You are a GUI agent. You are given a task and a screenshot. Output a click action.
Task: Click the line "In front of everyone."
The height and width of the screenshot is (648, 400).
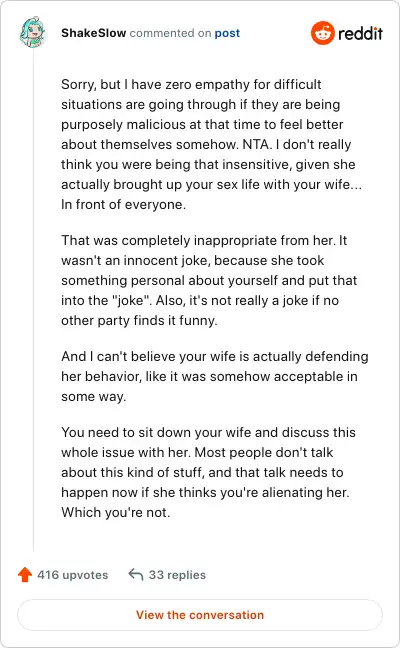pyautogui.click(x=124, y=205)
